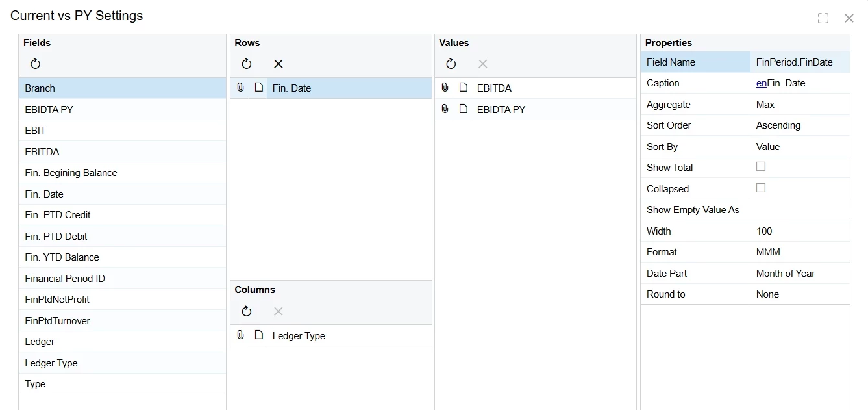Screen dimensions: 868x410
Task: Edit the Width value 100
Action: pos(800,231)
